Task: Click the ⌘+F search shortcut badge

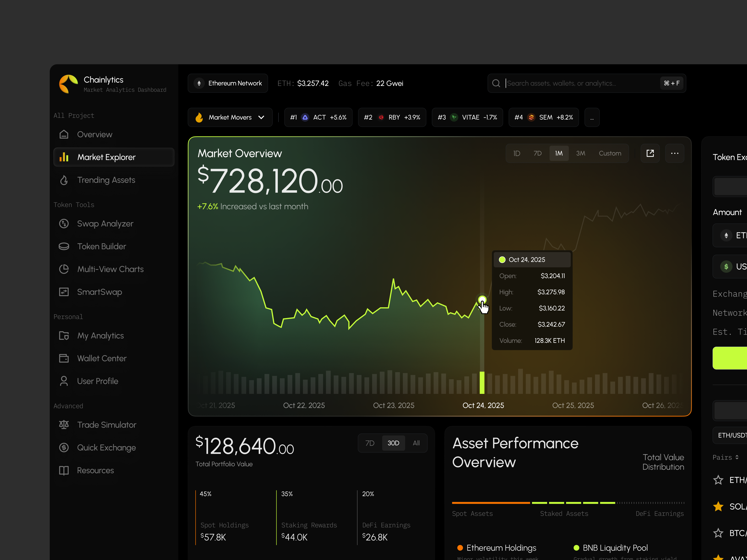Action: [672, 83]
